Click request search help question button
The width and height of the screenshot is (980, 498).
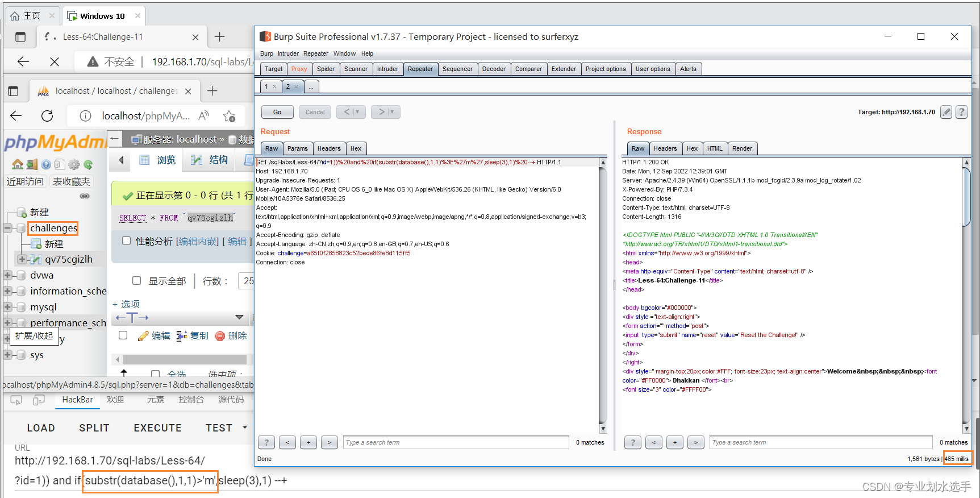point(266,442)
